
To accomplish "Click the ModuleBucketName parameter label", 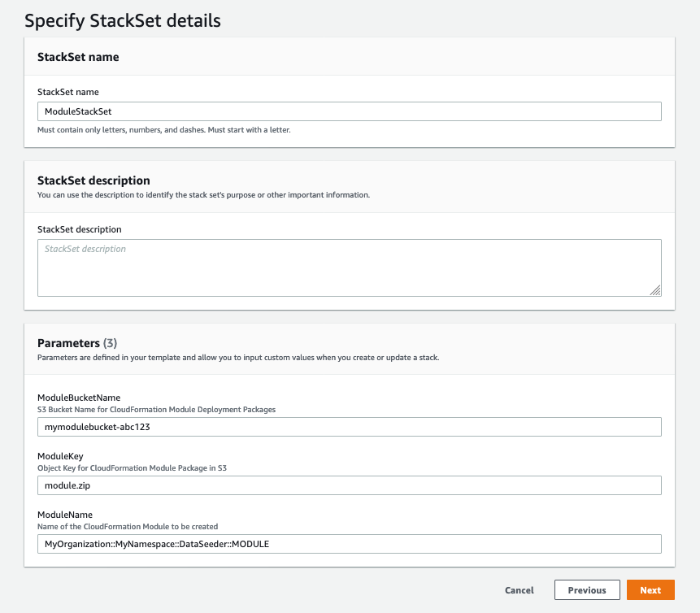I will point(78,398).
